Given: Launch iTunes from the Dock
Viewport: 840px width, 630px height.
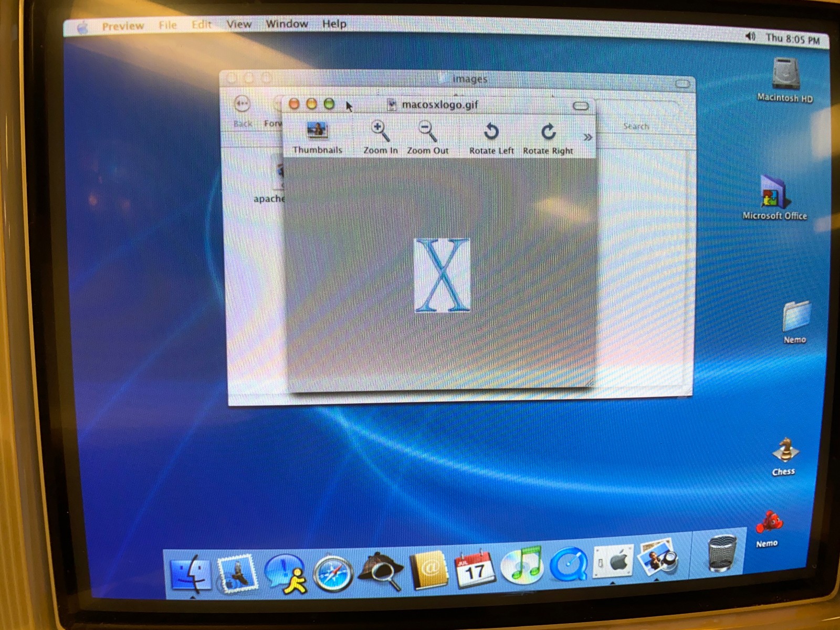Looking at the screenshot, I should [x=521, y=565].
